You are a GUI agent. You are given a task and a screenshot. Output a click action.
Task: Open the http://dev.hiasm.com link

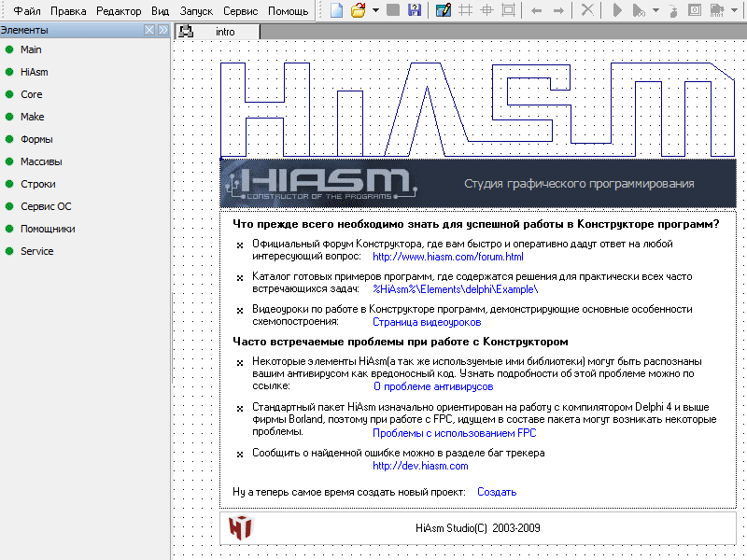420,466
